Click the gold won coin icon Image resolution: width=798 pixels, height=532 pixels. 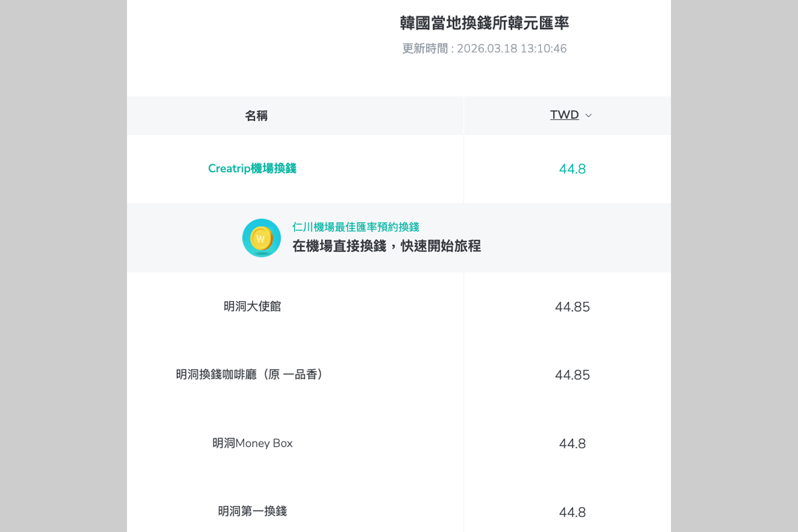coord(261,237)
